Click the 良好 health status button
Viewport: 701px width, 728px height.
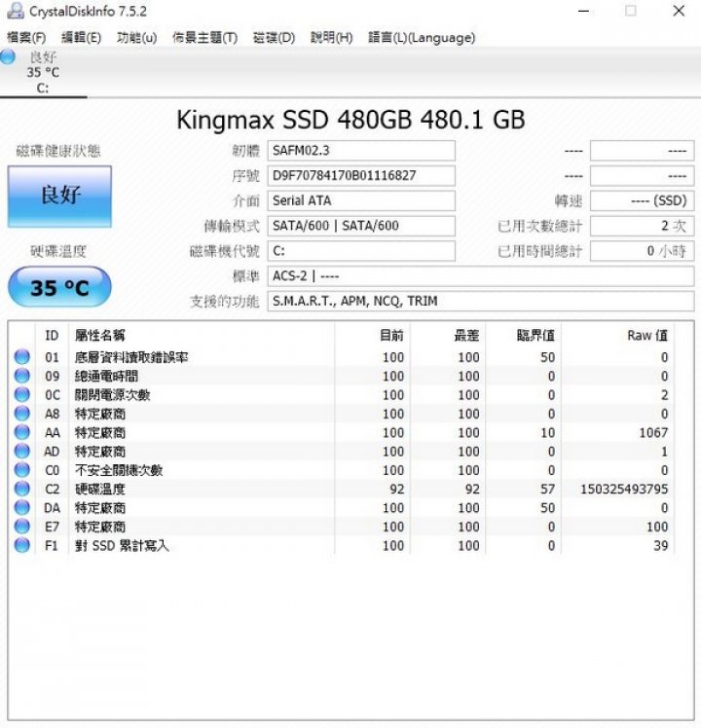tap(60, 197)
